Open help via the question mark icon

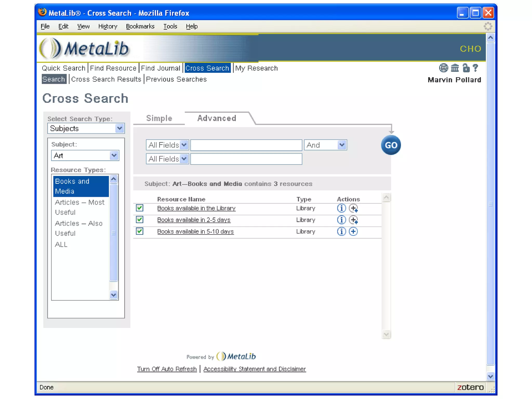(475, 68)
